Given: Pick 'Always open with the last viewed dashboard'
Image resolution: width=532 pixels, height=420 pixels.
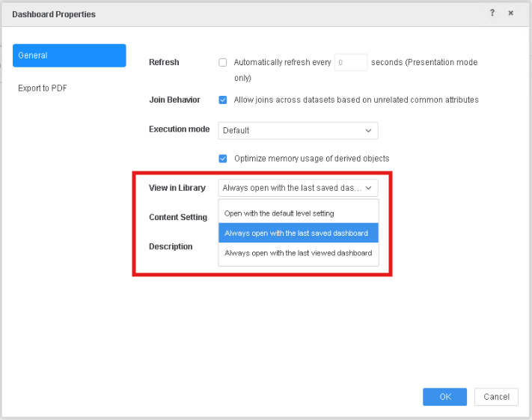Looking at the screenshot, I should pos(298,253).
